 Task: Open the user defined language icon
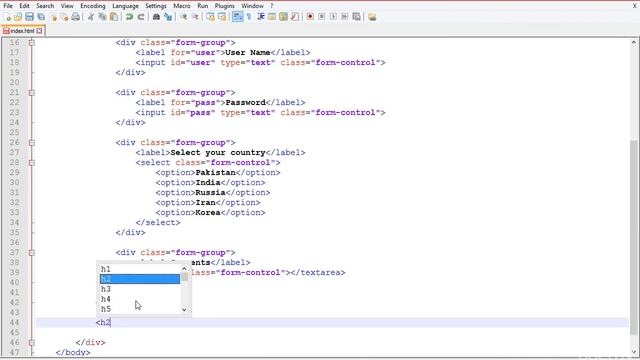pos(272,17)
